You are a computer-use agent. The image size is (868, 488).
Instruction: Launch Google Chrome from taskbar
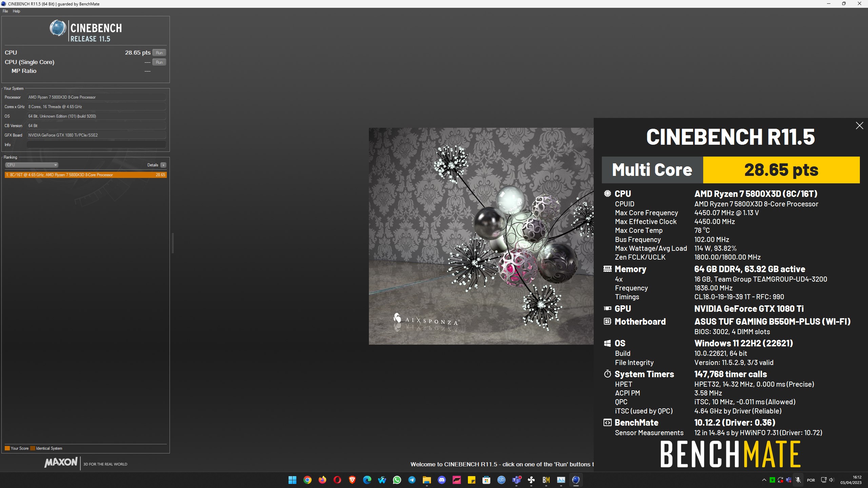[x=307, y=480]
